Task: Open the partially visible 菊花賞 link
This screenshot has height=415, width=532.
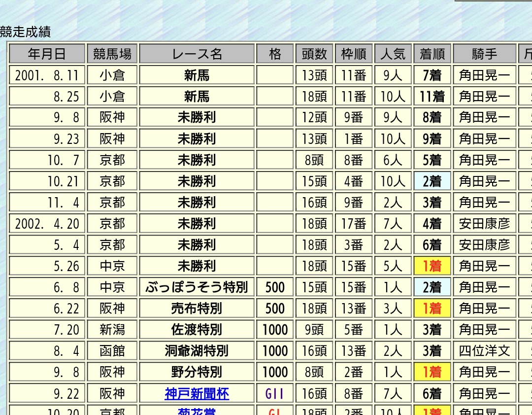Action: pyautogui.click(x=197, y=411)
